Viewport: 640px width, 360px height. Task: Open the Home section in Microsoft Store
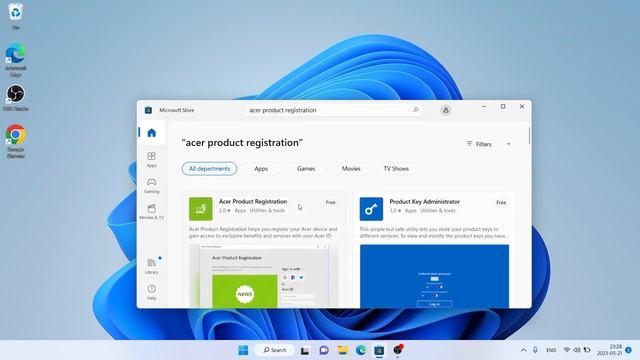[151, 133]
